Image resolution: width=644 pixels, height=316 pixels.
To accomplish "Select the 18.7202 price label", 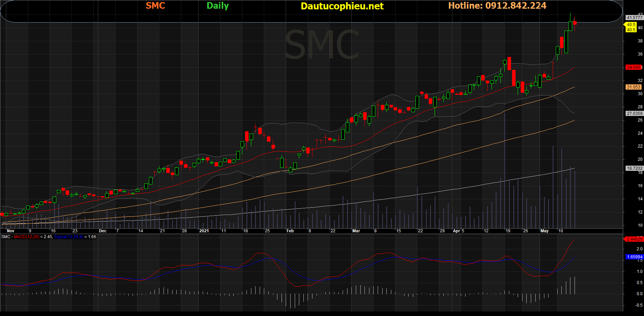I will pos(634,168).
